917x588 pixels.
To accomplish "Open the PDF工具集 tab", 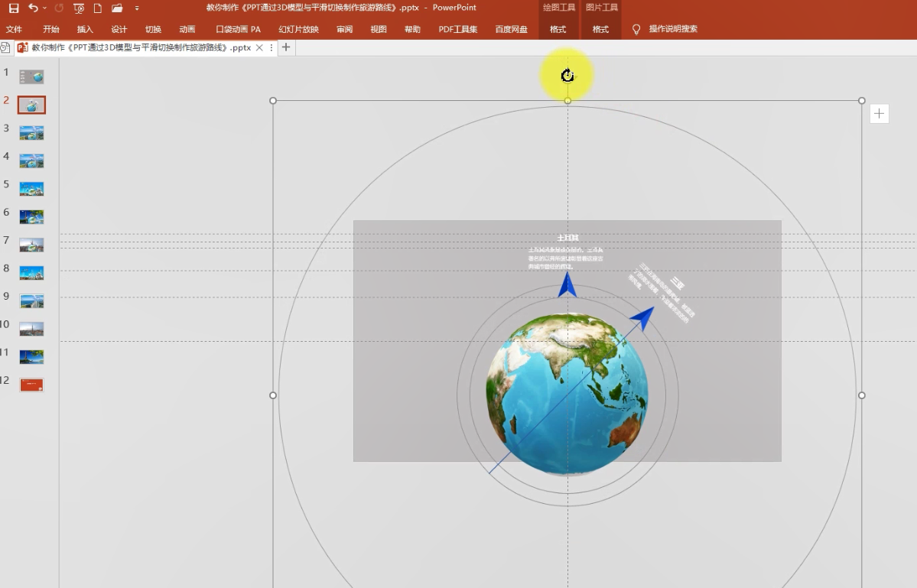I will coord(458,29).
